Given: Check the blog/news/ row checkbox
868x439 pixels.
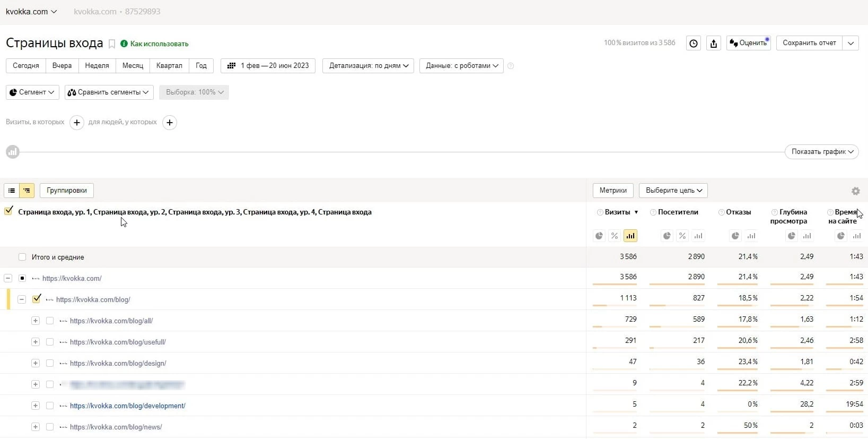Looking at the screenshot, I should 50,427.
